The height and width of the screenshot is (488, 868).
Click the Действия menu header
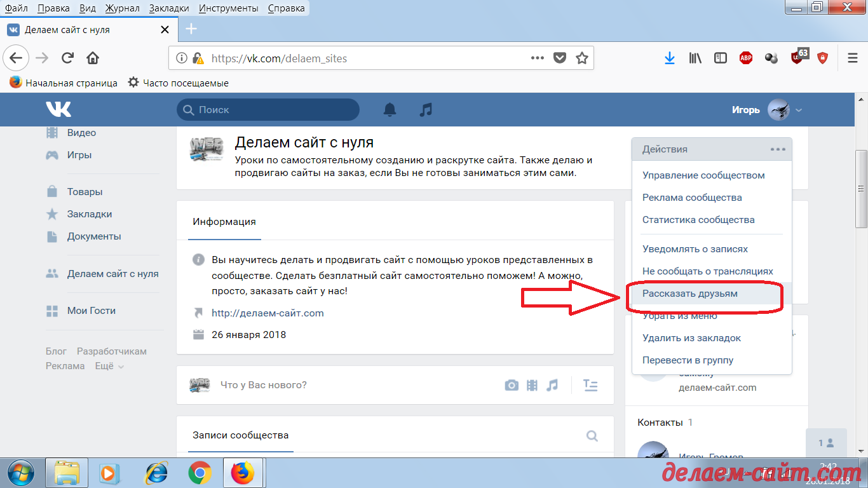[x=712, y=149]
